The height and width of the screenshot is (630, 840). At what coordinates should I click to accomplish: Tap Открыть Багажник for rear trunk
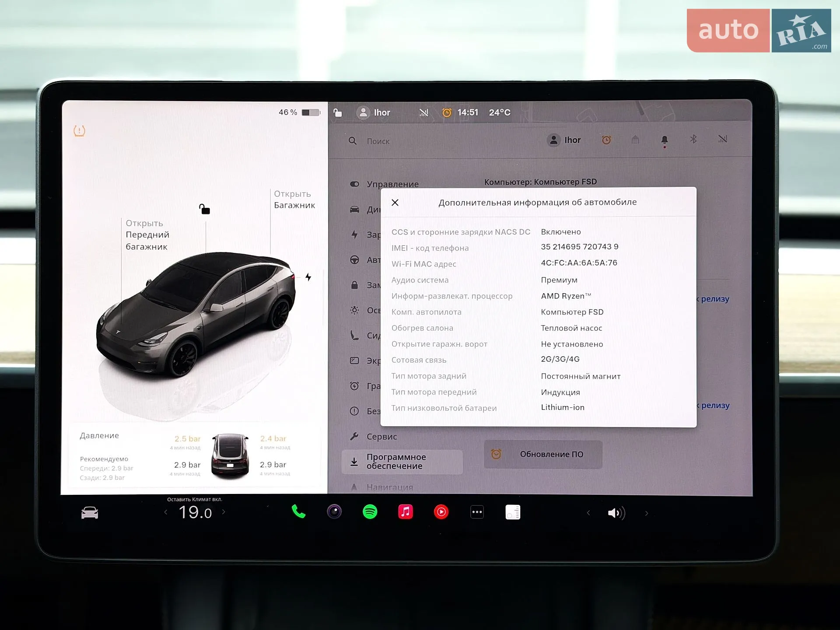point(294,199)
